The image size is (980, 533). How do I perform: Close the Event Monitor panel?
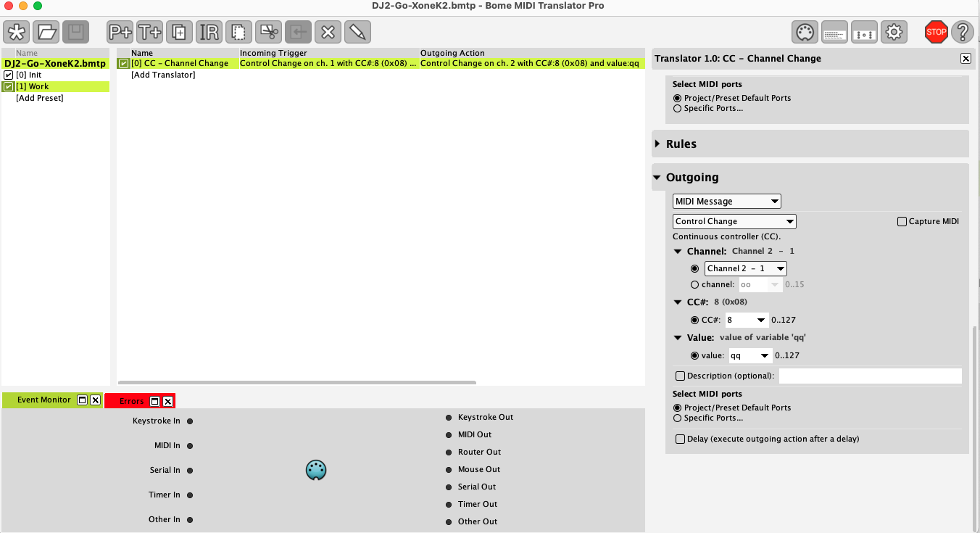95,400
